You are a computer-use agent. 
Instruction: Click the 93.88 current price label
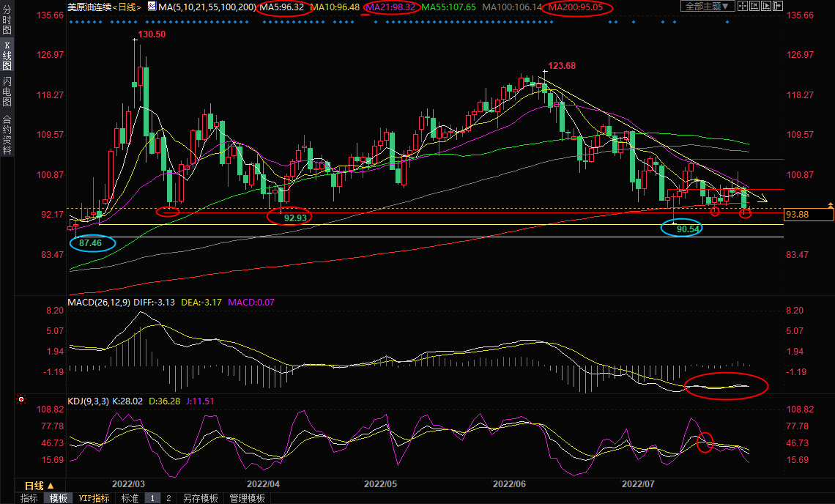click(809, 215)
